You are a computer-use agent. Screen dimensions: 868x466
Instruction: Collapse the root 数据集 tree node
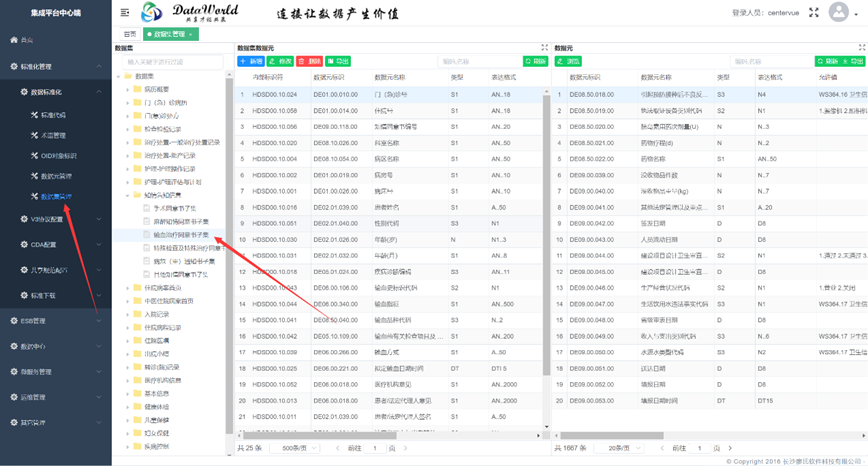point(118,76)
